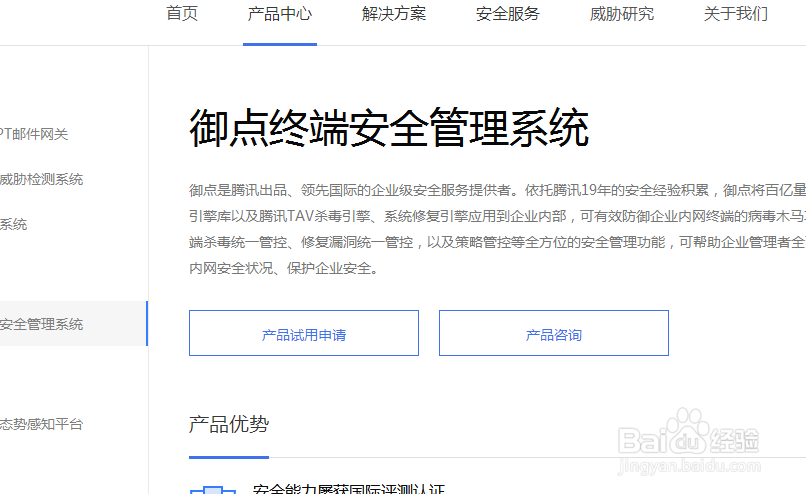Select the highlighted 安全管理系统 sidebar item
The height and width of the screenshot is (494, 806).
coord(56,324)
